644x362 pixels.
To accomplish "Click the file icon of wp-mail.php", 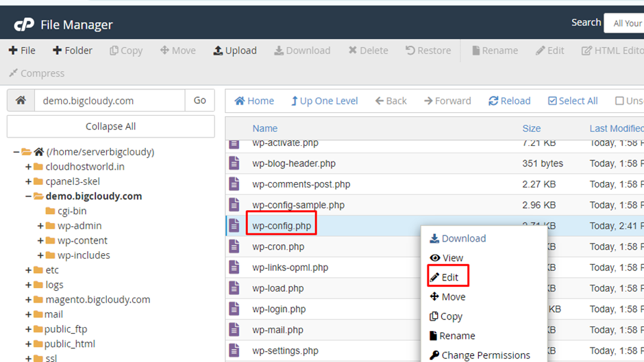I will (x=234, y=330).
